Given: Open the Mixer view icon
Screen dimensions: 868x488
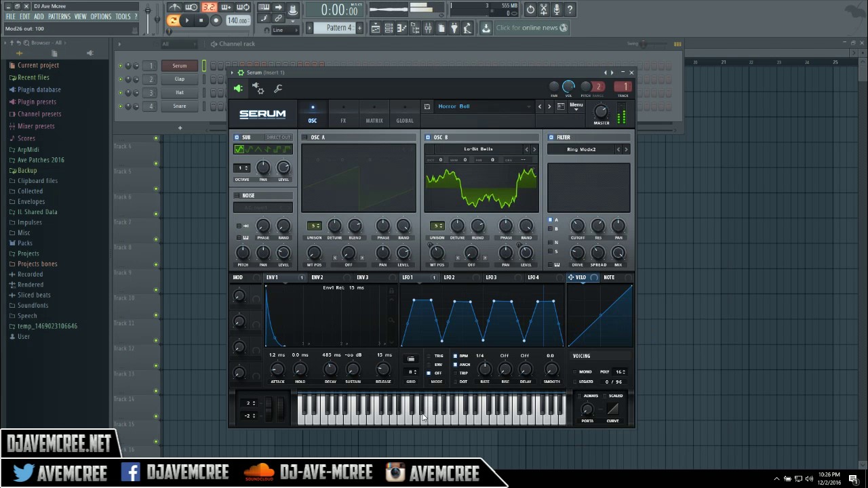Looking at the screenshot, I should coord(428,28).
